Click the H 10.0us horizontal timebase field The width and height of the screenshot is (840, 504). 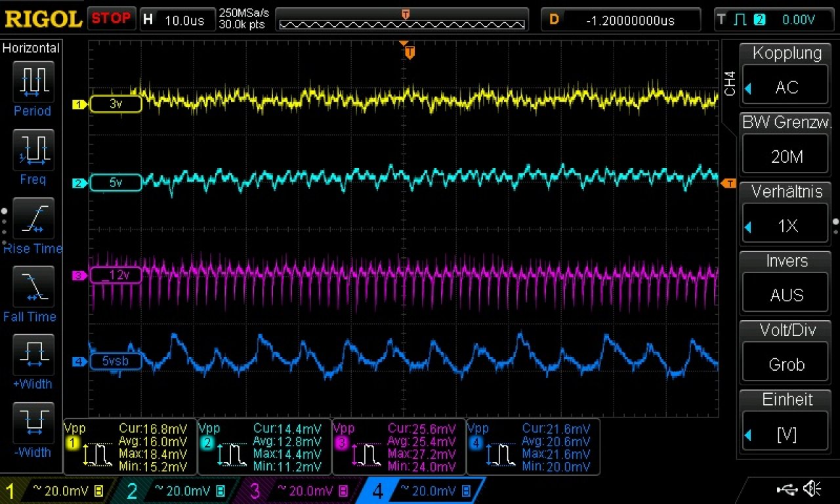(177, 20)
